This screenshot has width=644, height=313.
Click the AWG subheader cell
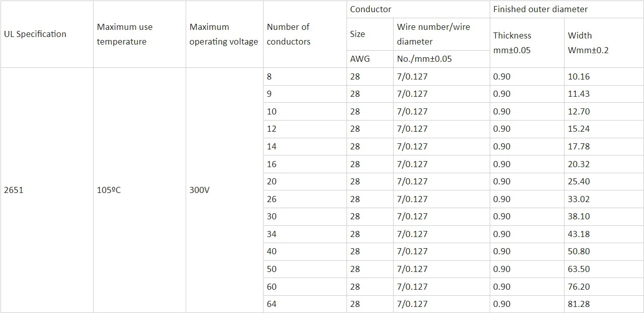360,59
